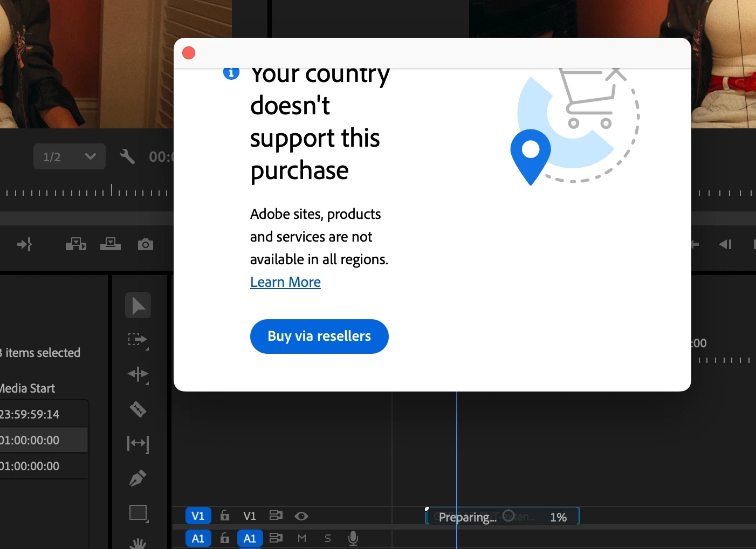Toggle V1 track lock
Image resolution: width=756 pixels, height=549 pixels.
(225, 516)
